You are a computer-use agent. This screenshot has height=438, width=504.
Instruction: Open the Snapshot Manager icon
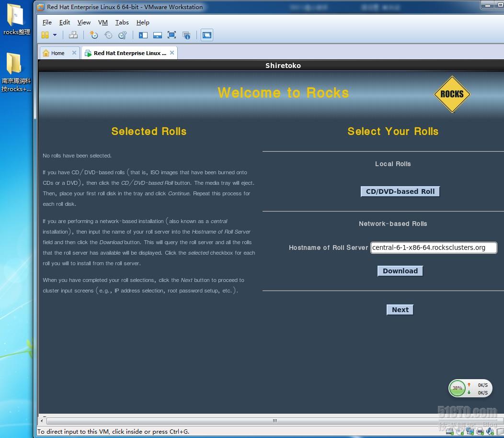[x=123, y=35]
